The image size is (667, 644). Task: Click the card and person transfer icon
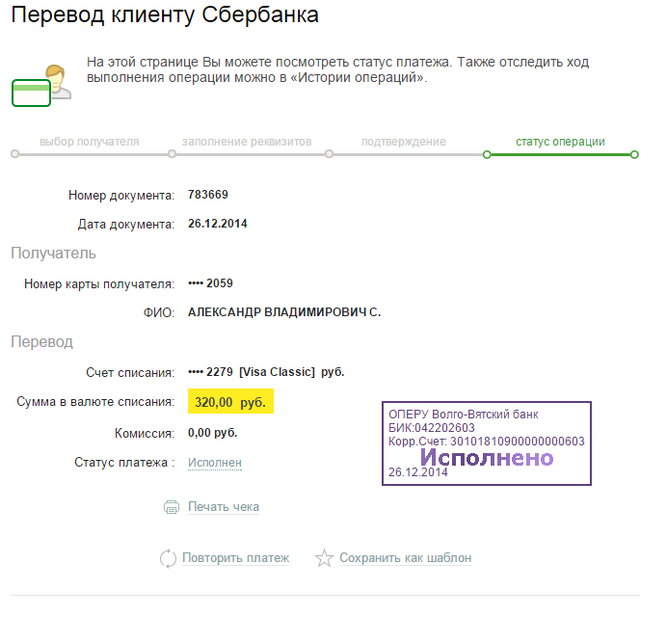click(41, 85)
